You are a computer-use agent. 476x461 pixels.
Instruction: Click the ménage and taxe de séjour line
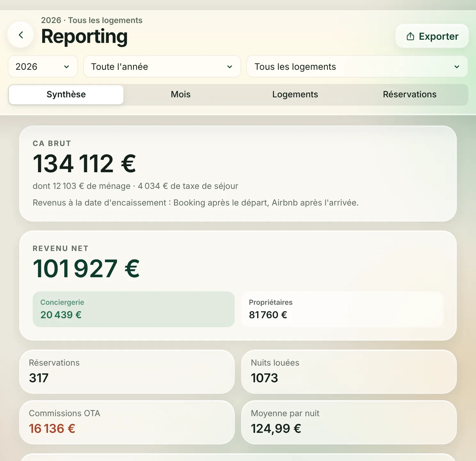coord(135,186)
